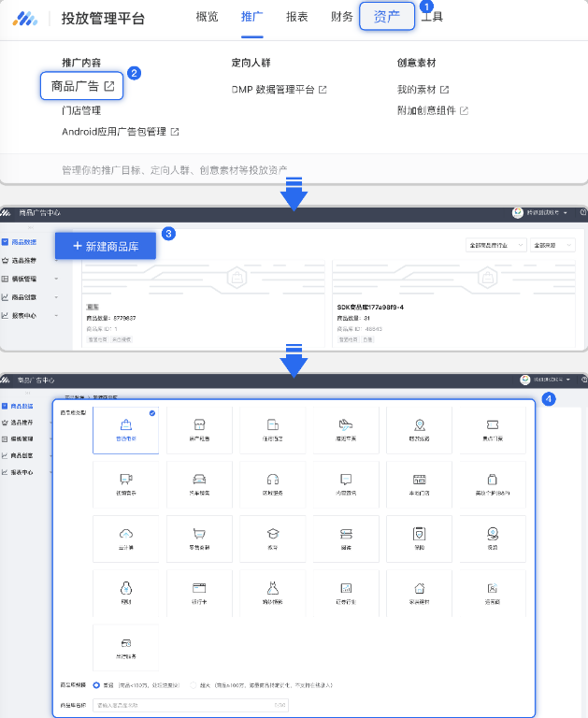Screen dimensions: 588x718
Task: Click the 新建商品库 create library button
Action: 106,246
